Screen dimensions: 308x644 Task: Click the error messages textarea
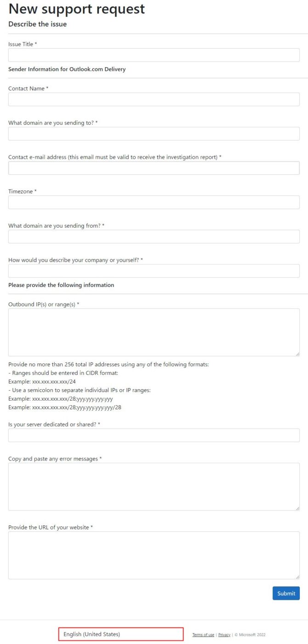coord(154,487)
